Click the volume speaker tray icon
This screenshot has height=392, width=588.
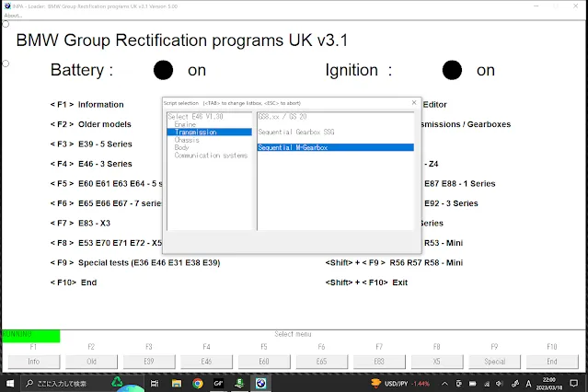500,384
